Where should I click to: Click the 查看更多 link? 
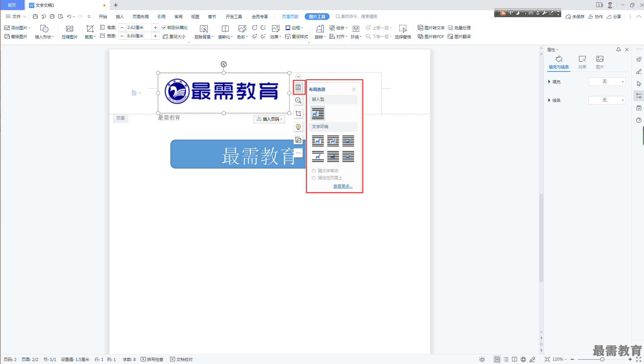343,186
